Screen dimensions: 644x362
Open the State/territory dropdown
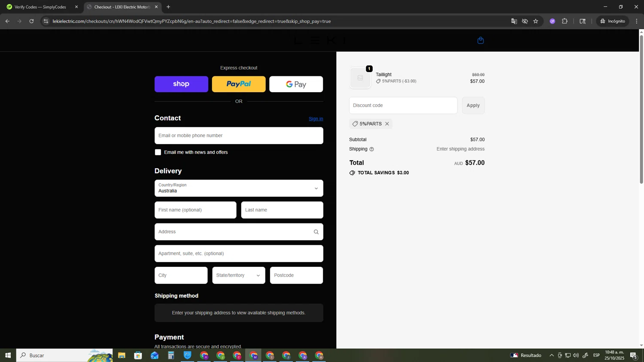239,275
